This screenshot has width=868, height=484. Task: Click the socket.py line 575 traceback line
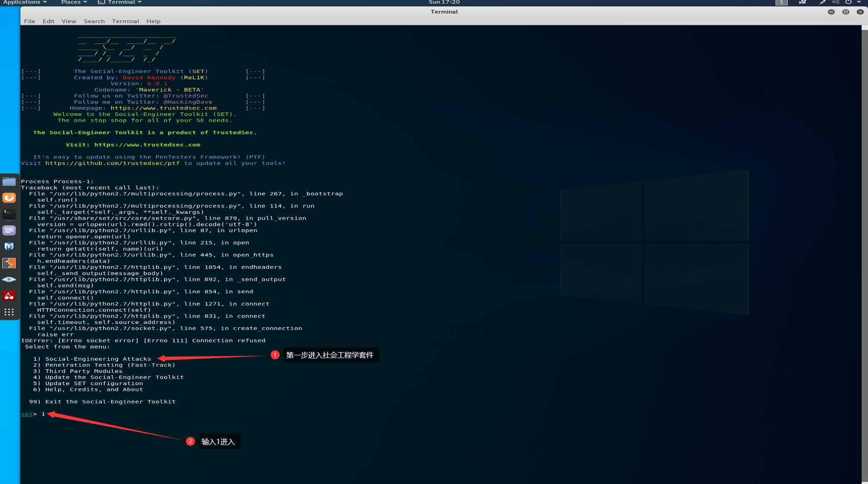(x=165, y=329)
